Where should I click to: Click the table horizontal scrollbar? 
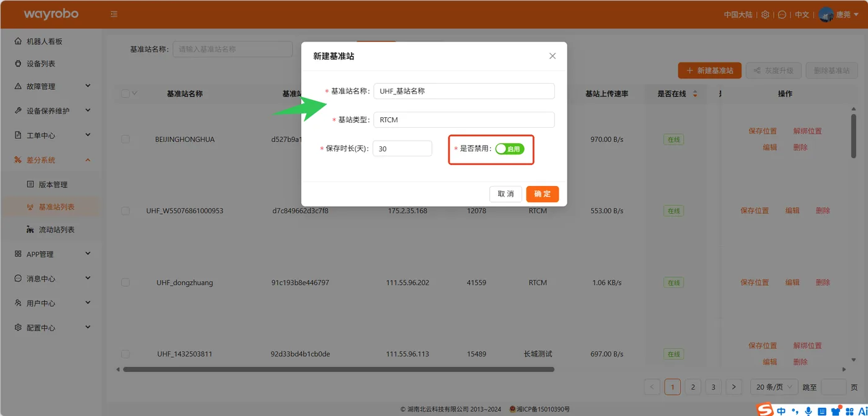[x=339, y=370]
